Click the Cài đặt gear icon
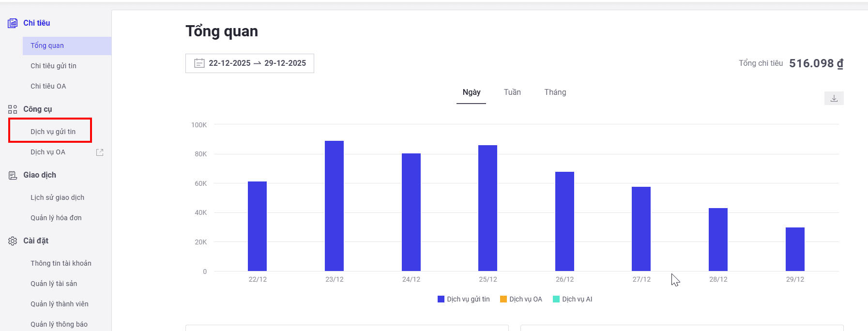The width and height of the screenshot is (868, 331). 13,241
